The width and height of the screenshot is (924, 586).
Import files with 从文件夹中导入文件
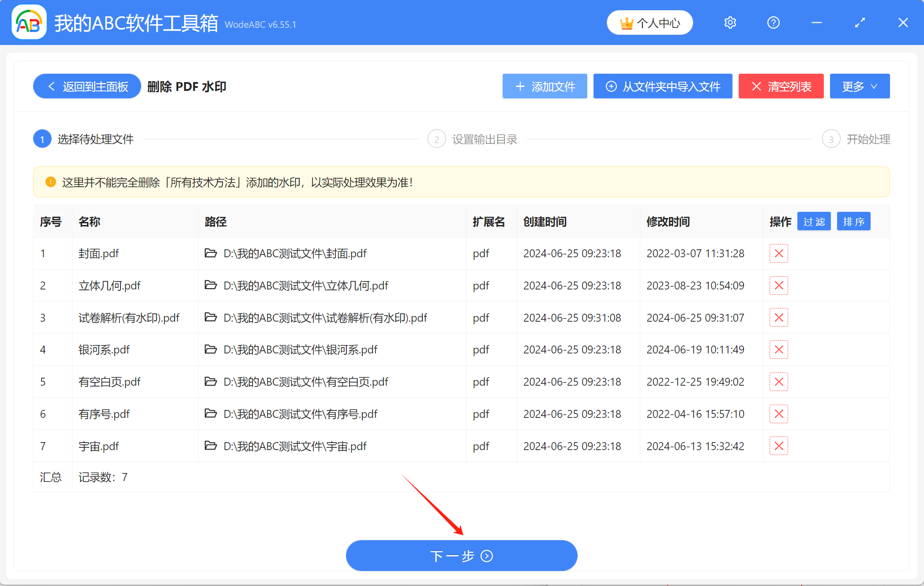point(662,86)
